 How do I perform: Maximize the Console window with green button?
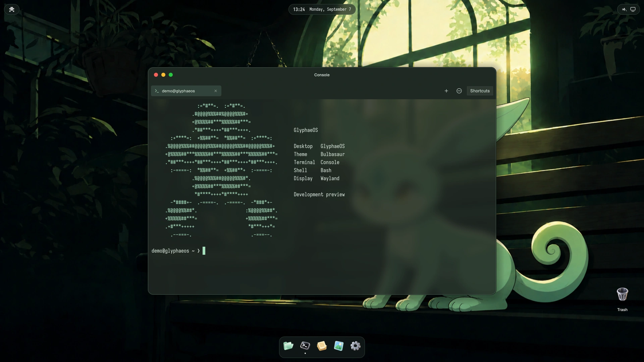(171, 75)
